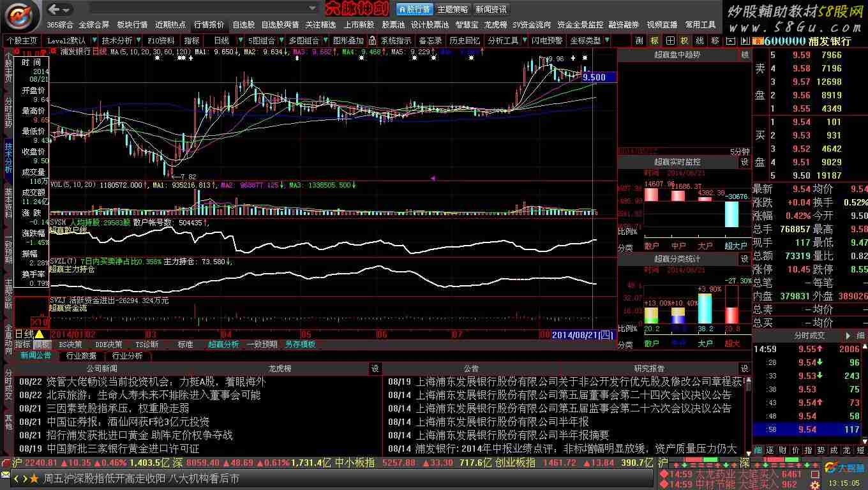
Task: Open the 备忘录 memo button
Action: tap(430, 40)
